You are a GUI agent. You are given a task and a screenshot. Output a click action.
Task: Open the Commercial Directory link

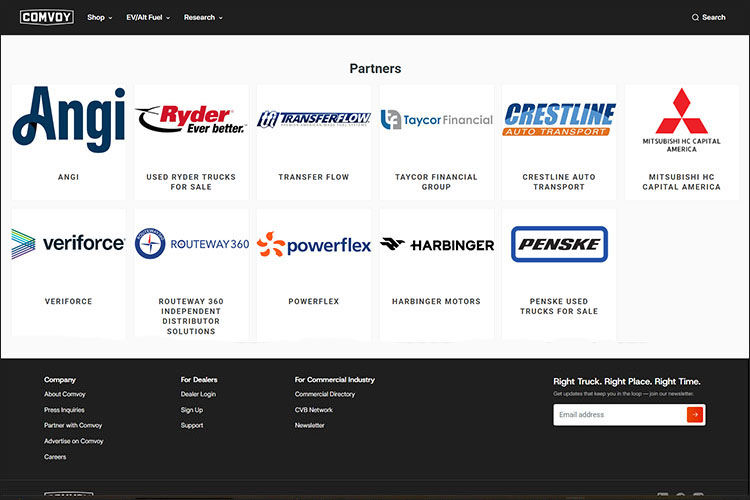pos(324,394)
